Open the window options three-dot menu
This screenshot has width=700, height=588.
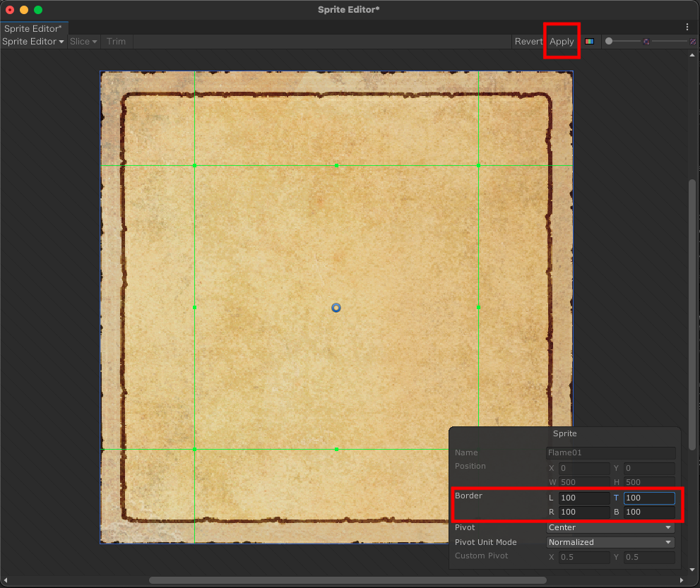(x=687, y=26)
